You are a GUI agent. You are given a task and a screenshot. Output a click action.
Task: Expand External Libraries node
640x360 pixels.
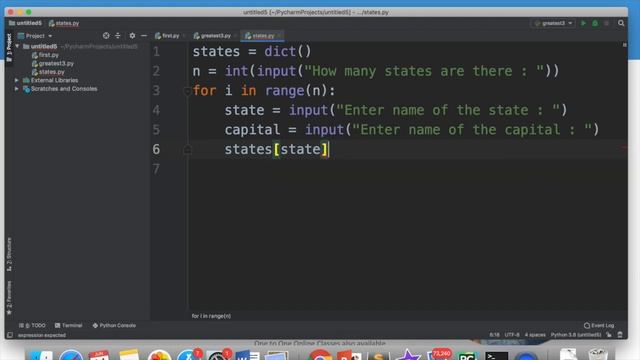tap(17, 80)
